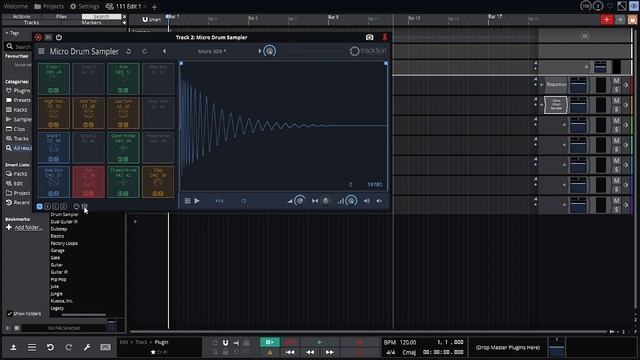Open the Distortion plugin on track
640x360 pixels.
(556, 85)
